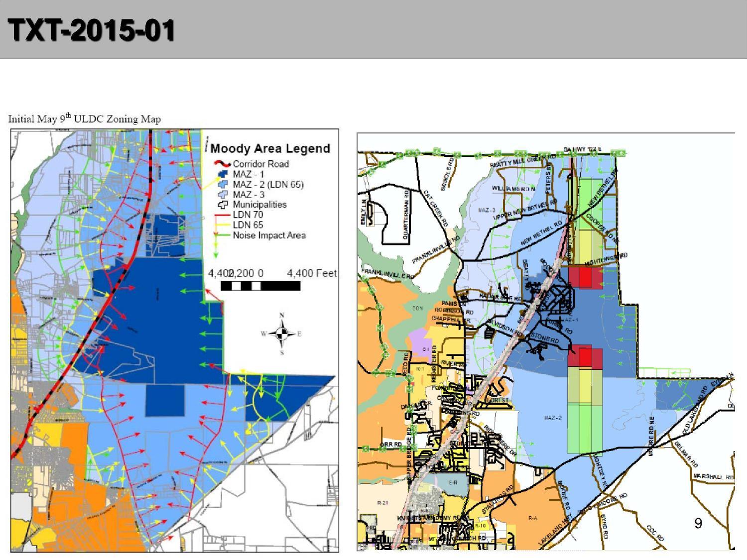
Task: Click the R-A zone label
Action: click(532, 518)
